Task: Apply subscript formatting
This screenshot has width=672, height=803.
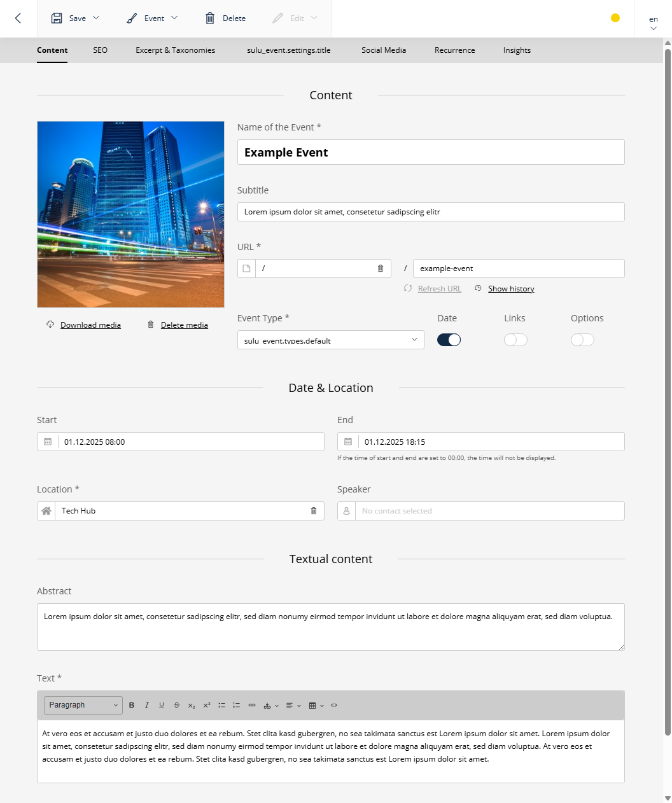Action: (x=192, y=705)
